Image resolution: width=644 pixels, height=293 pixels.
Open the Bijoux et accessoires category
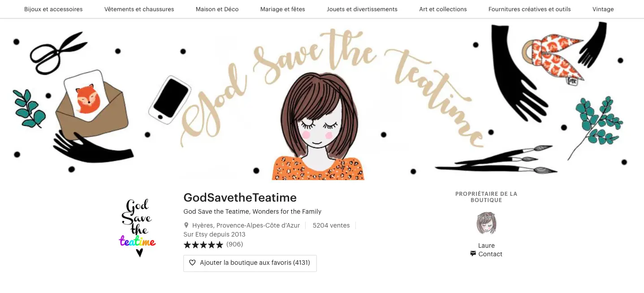pyautogui.click(x=53, y=9)
